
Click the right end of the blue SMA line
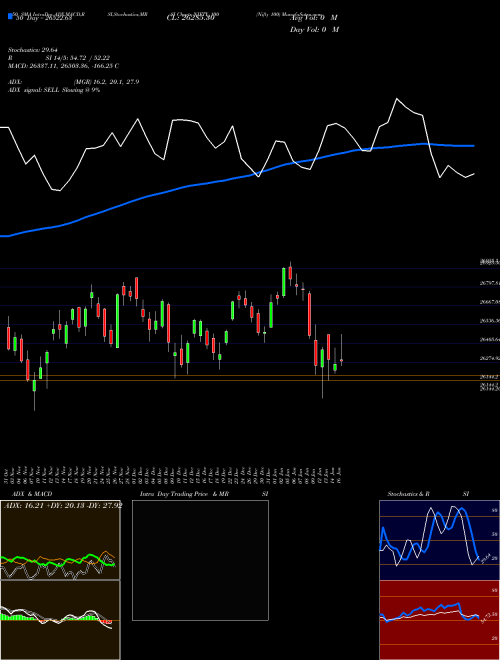point(473,146)
